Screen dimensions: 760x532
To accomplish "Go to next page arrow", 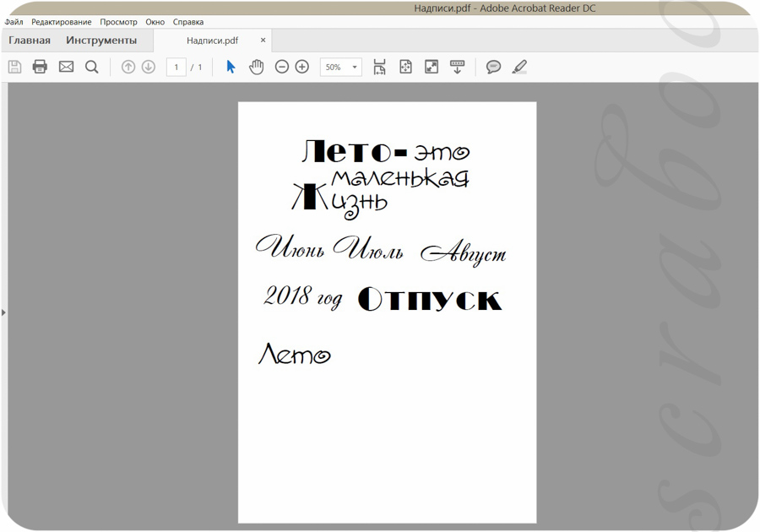I will coord(149,67).
